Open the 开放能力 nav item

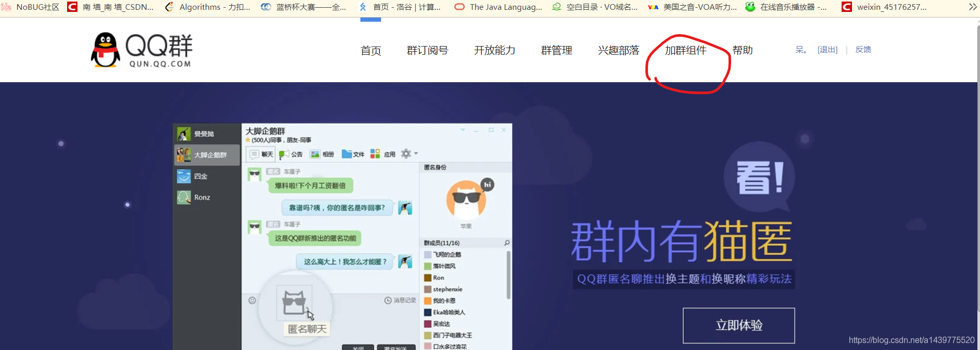(x=495, y=50)
